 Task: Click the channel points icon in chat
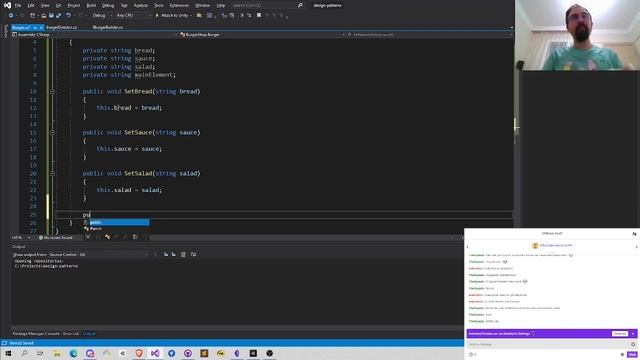click(x=471, y=354)
